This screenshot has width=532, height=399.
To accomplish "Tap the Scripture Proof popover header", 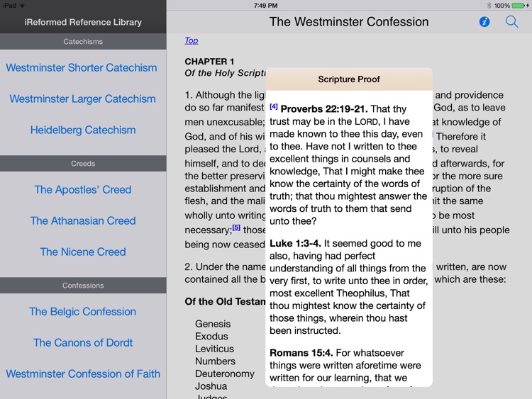I will (x=349, y=79).
